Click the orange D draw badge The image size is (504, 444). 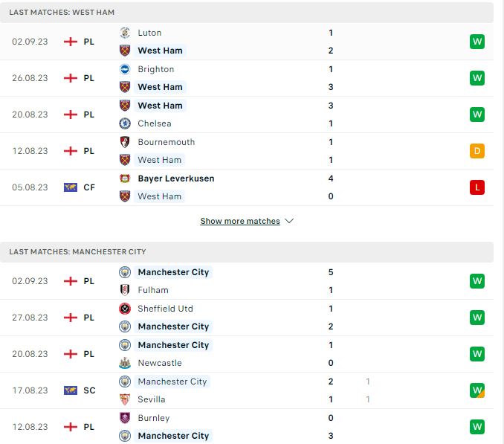pos(477,151)
